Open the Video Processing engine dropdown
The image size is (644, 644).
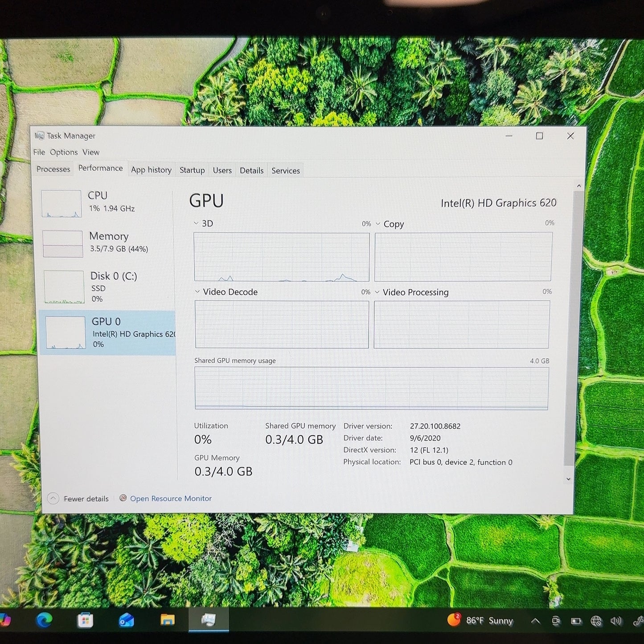pyautogui.click(x=377, y=292)
